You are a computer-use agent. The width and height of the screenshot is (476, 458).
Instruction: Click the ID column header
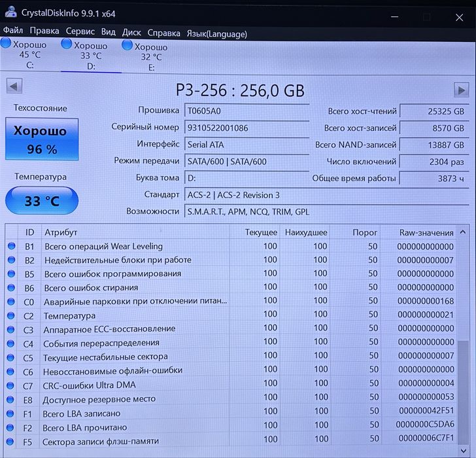(29, 232)
